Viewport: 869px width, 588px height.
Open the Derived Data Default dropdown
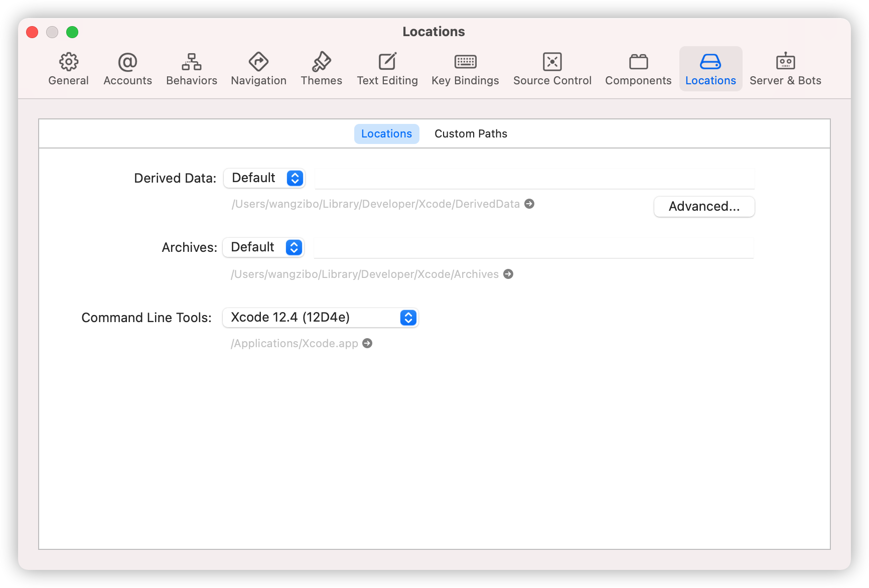pyautogui.click(x=264, y=178)
